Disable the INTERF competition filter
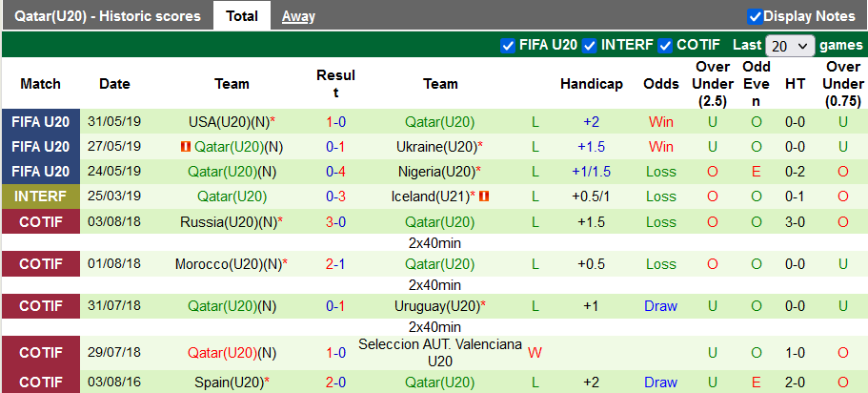The width and height of the screenshot is (868, 393). (x=590, y=45)
